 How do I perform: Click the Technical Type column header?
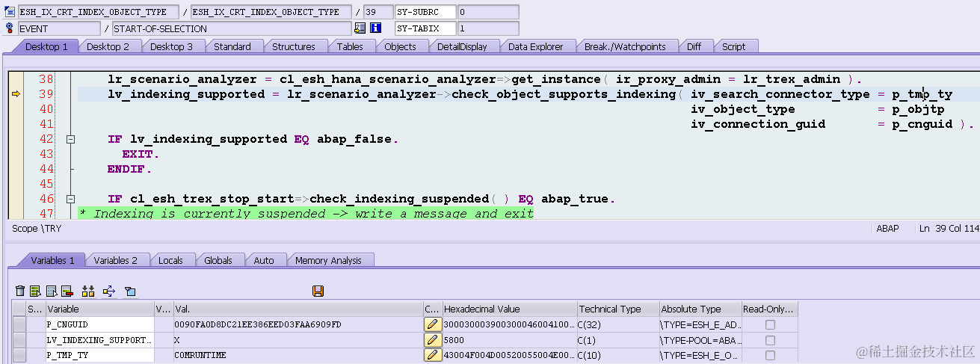pyautogui.click(x=618, y=309)
